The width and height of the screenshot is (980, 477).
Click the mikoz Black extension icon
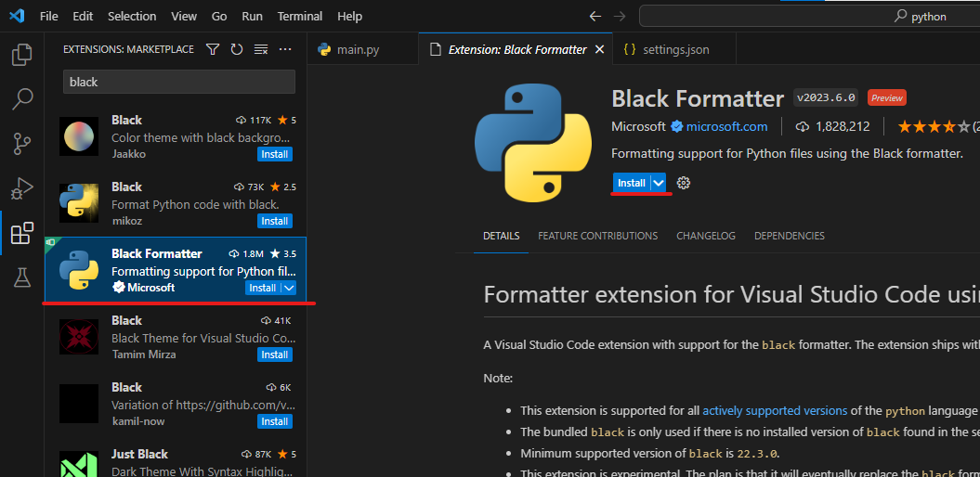pos(79,203)
